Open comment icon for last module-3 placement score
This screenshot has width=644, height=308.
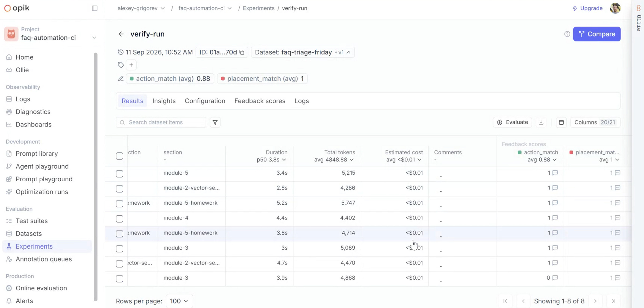coord(617,278)
